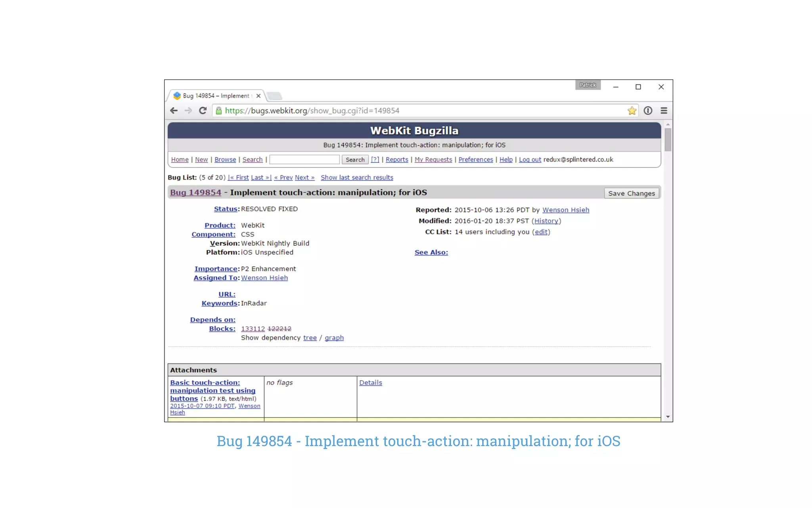Open the Help link
The height and width of the screenshot is (508, 812).
tap(506, 160)
